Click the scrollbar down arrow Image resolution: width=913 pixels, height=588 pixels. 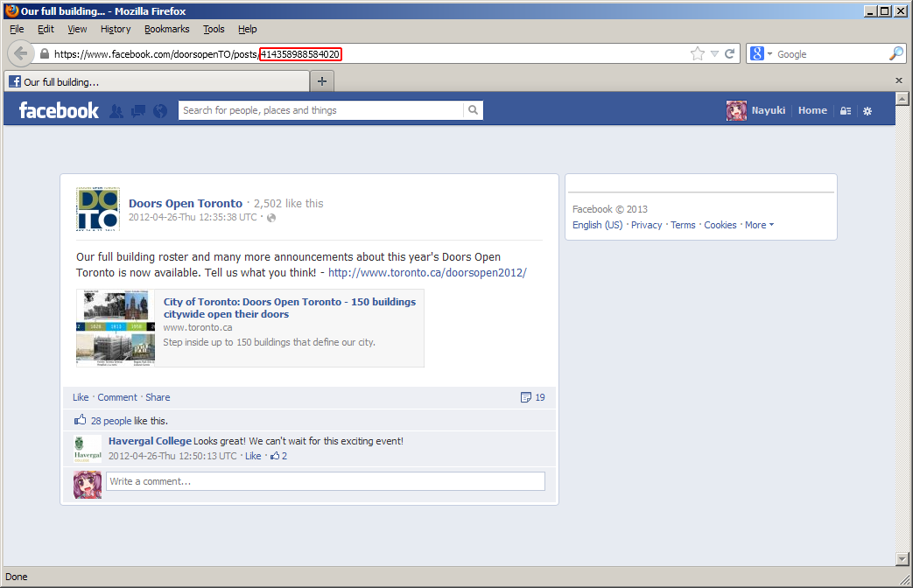[902, 559]
